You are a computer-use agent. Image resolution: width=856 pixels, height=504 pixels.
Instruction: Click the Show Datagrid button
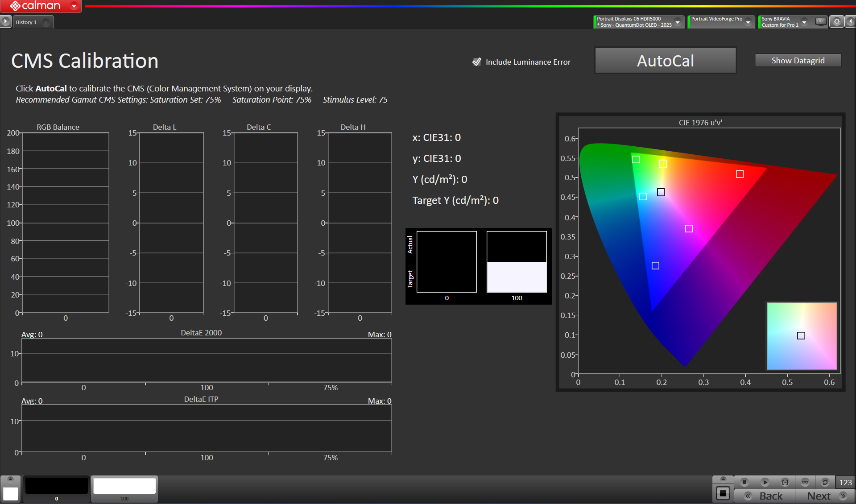[x=798, y=61]
